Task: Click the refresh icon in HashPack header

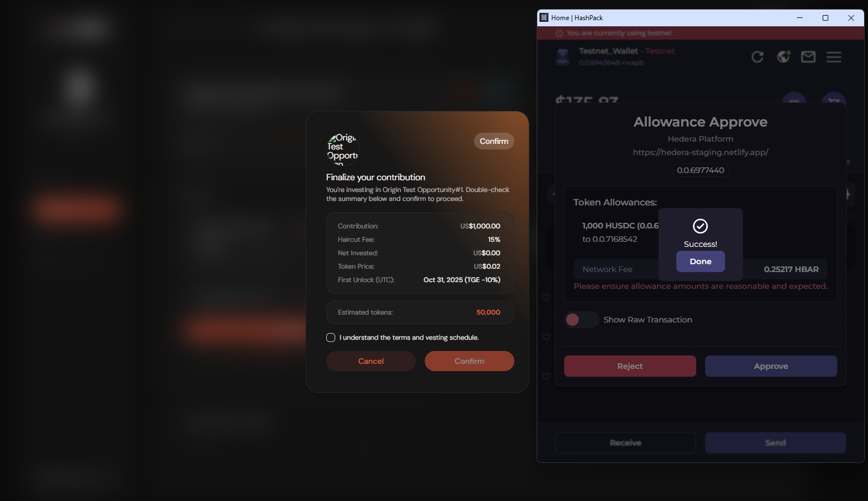Action: click(x=757, y=57)
